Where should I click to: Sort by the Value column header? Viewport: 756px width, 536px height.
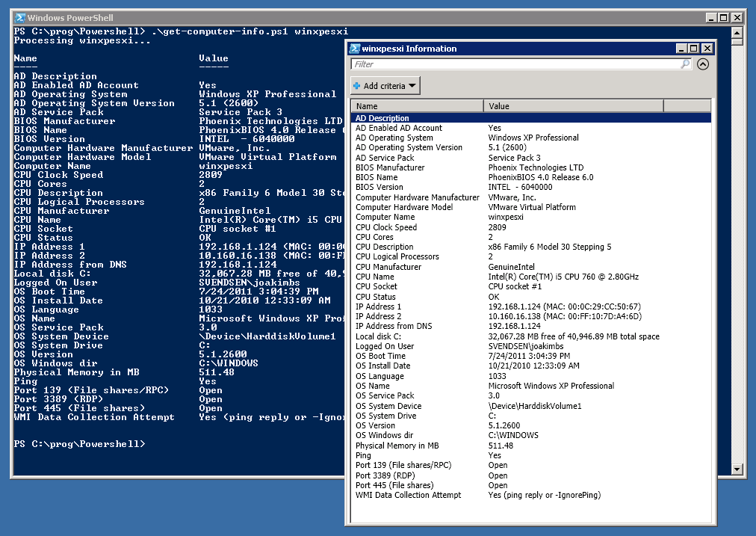coord(573,106)
